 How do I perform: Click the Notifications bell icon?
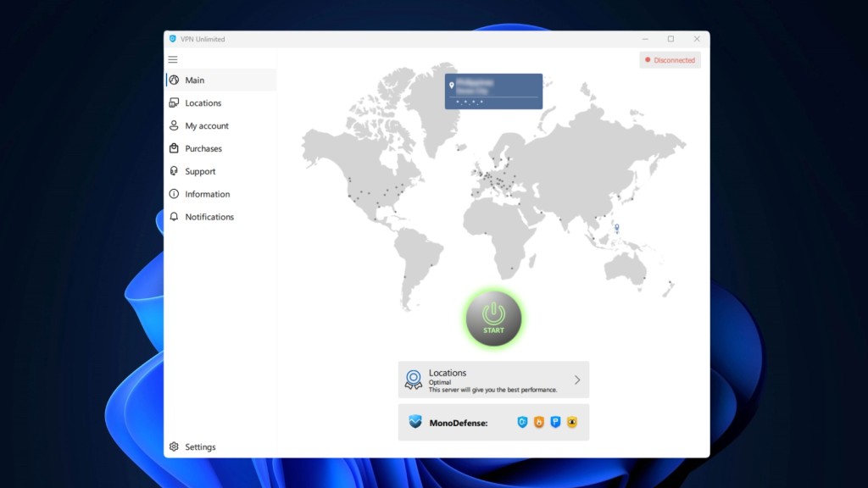(174, 217)
